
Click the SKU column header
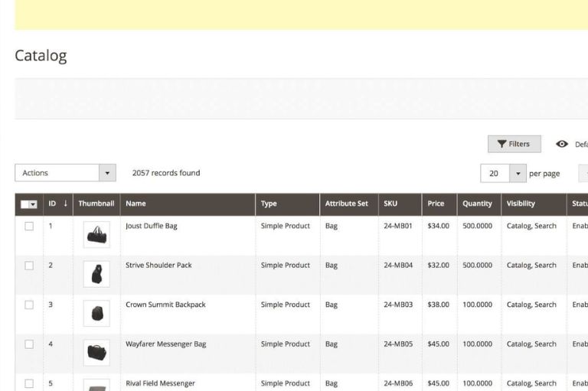click(390, 204)
